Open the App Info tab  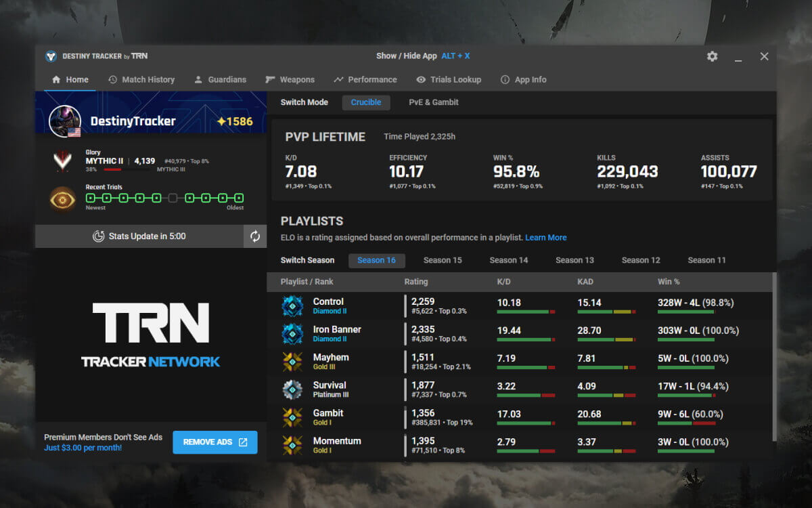[523, 79]
